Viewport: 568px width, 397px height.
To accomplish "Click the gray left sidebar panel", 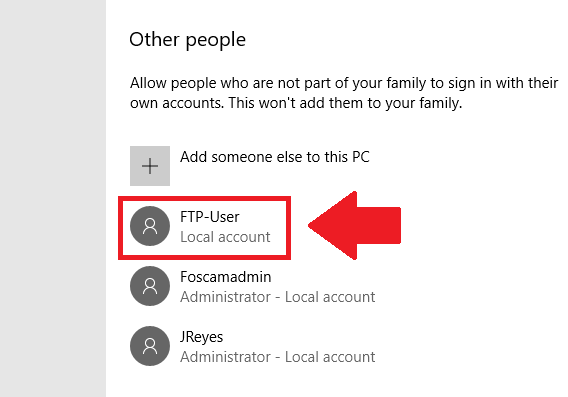I will click(x=53, y=198).
